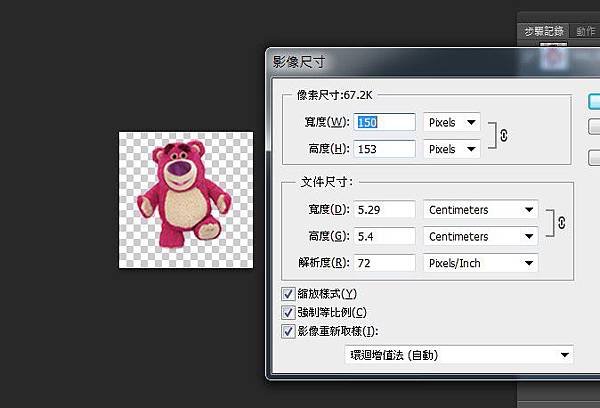Click the document size constrain link icon
Screen dimensions: 600x408
click(x=561, y=223)
